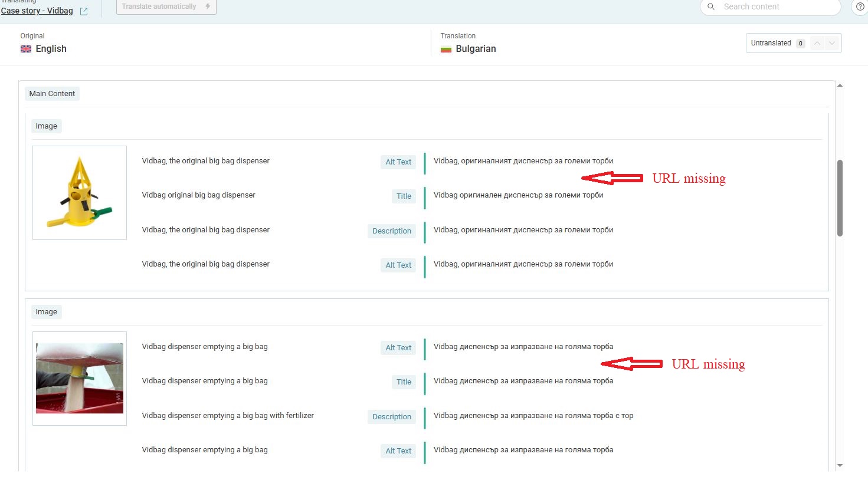Select the Main Content section tag

(x=52, y=94)
